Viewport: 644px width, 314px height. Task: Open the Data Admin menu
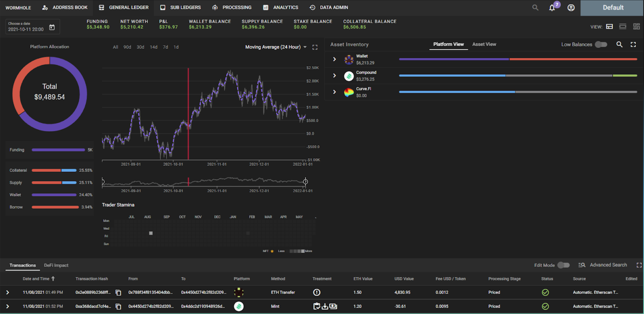point(329,7)
